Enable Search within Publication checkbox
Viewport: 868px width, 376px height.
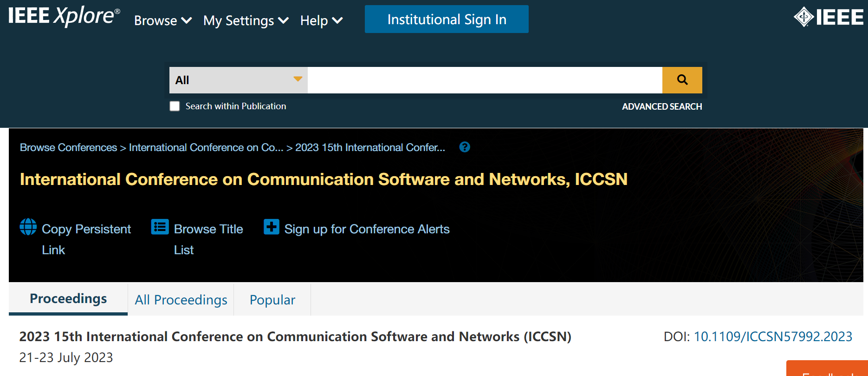tap(175, 106)
